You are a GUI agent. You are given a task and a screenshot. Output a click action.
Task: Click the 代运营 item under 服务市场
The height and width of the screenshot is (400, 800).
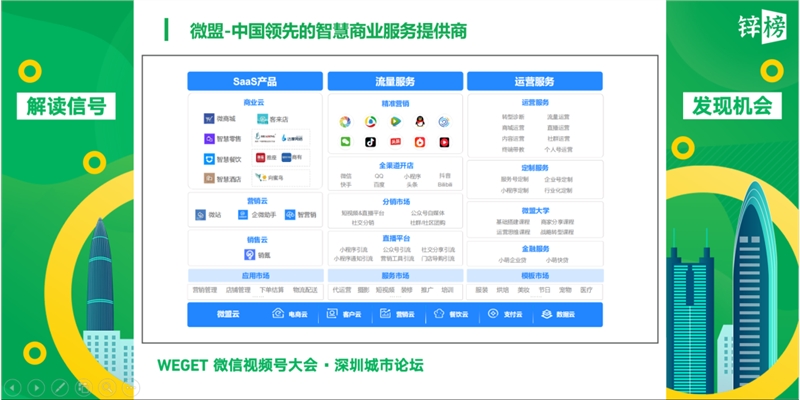click(x=342, y=290)
